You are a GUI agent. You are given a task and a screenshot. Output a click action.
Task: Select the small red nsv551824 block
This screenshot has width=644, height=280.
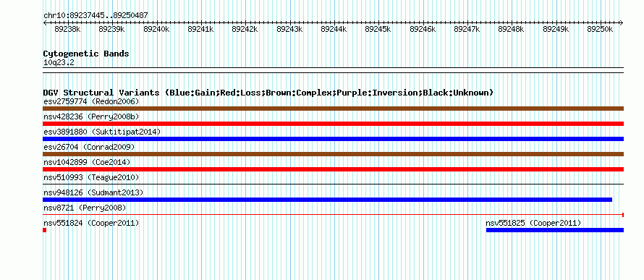pyautogui.click(x=44, y=230)
